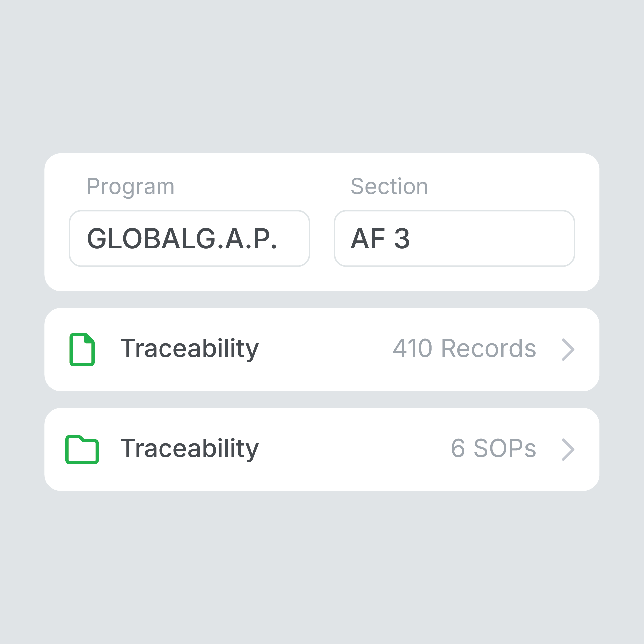Image resolution: width=644 pixels, height=644 pixels.
Task: Open the chevron arrow beside 6 SOPs
Action: (x=568, y=449)
